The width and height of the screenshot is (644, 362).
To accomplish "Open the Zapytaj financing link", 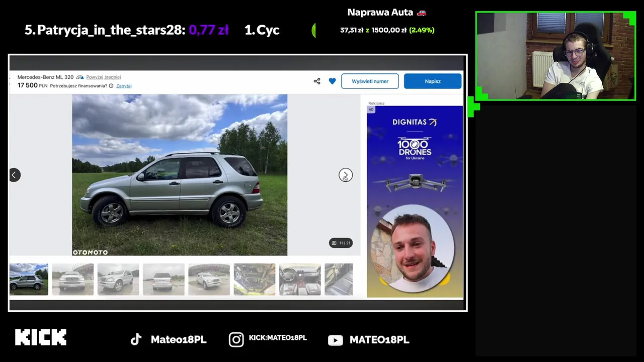I will pyautogui.click(x=124, y=86).
